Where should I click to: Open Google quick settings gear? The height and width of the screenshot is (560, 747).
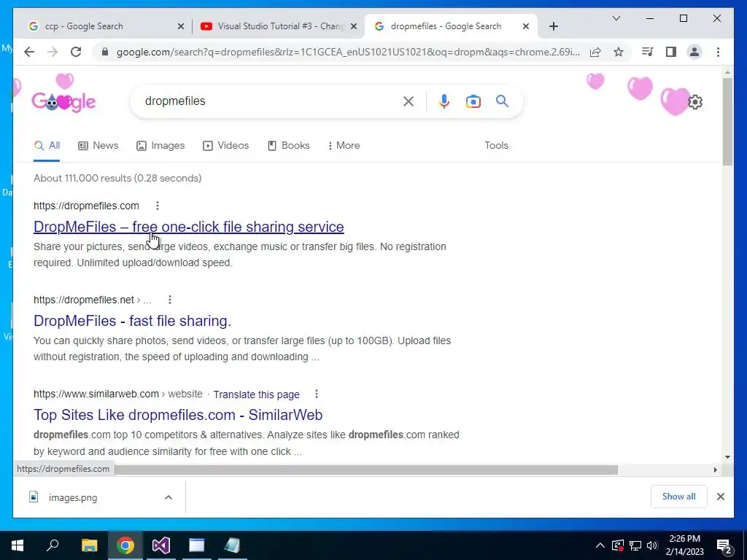pyautogui.click(x=695, y=102)
